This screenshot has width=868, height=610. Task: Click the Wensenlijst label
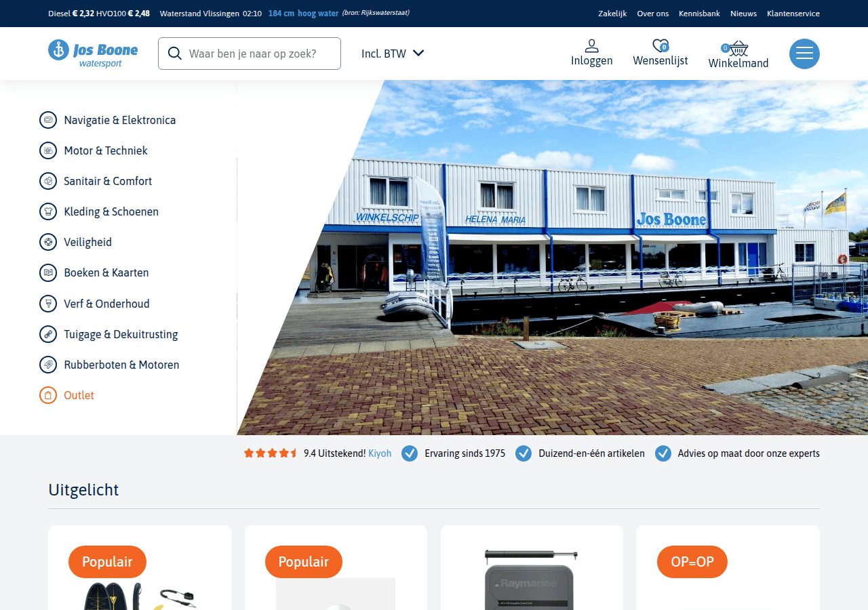(660, 61)
